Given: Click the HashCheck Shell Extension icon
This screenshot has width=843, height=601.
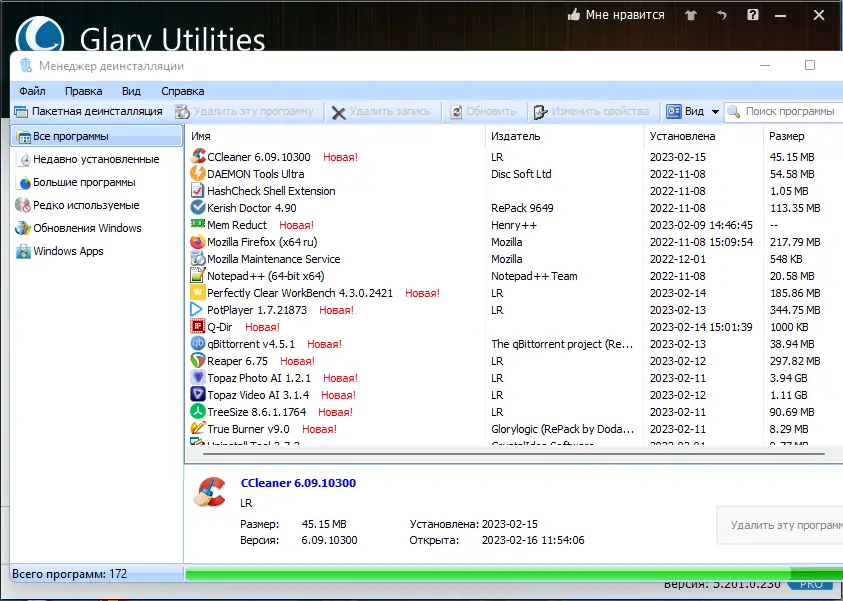Looking at the screenshot, I should click(198, 190).
